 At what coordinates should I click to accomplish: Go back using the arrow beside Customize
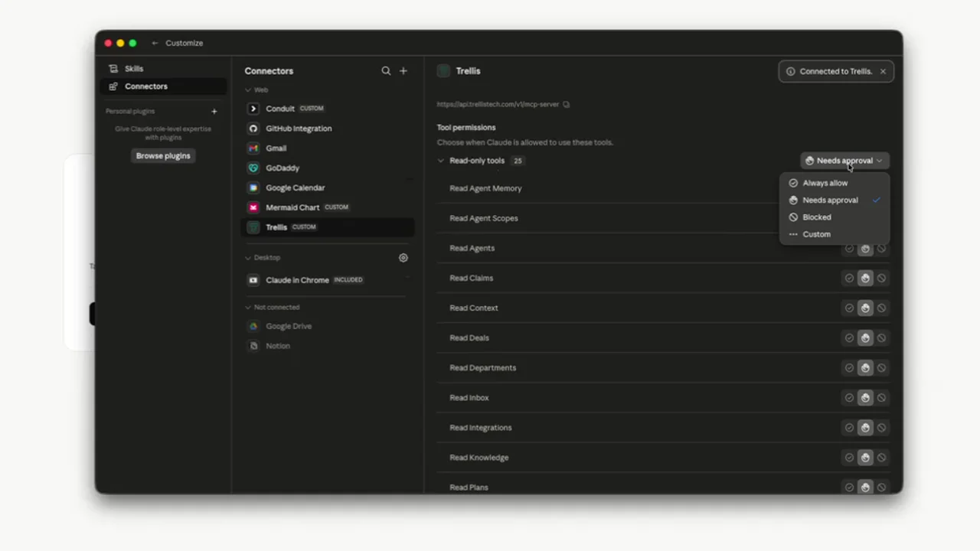(x=155, y=43)
